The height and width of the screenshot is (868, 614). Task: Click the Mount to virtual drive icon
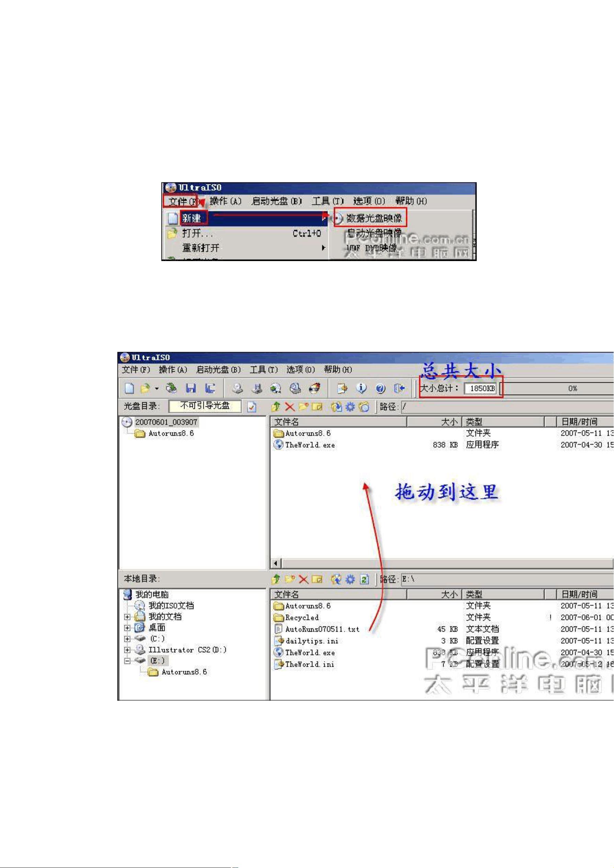pyautogui.click(x=295, y=388)
